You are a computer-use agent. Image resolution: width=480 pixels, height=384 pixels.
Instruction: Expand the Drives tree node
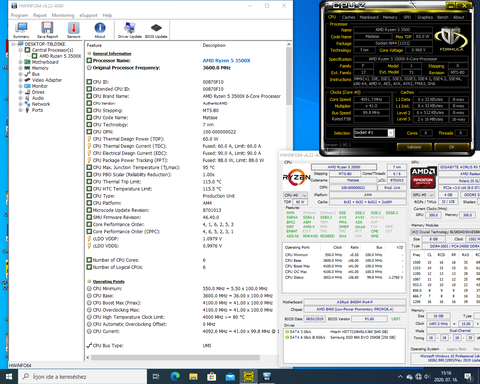[x=20, y=92]
